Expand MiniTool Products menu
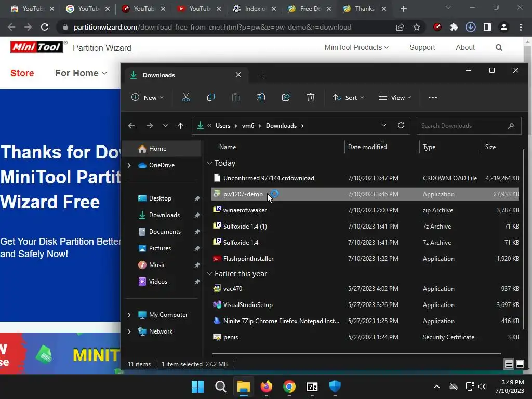The width and height of the screenshot is (532, 399). pyautogui.click(x=356, y=47)
